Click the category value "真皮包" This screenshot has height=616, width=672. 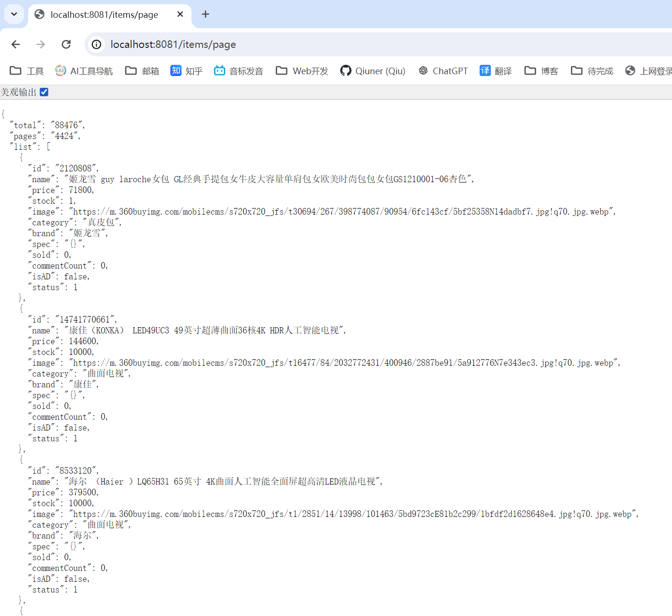point(100,222)
